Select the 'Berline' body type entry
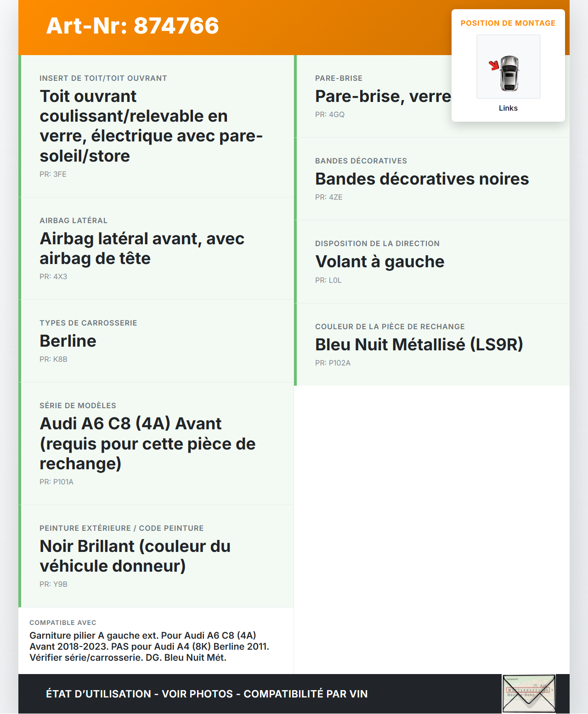This screenshot has width=588, height=714. [68, 341]
